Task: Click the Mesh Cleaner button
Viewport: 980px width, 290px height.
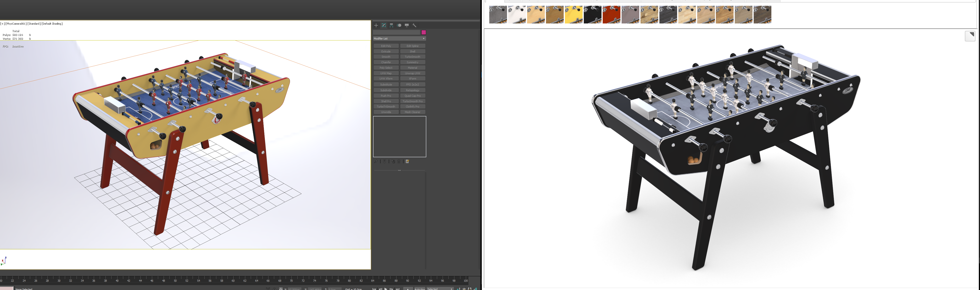Action: tap(412, 112)
